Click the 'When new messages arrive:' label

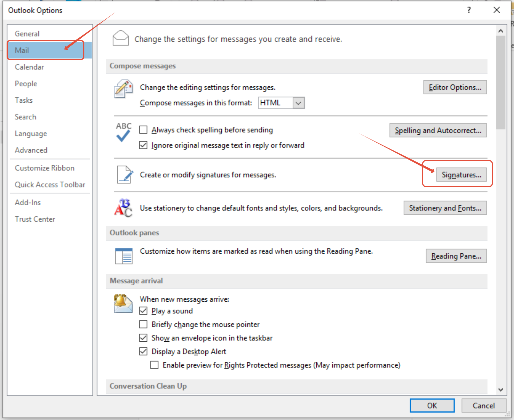tap(184, 299)
